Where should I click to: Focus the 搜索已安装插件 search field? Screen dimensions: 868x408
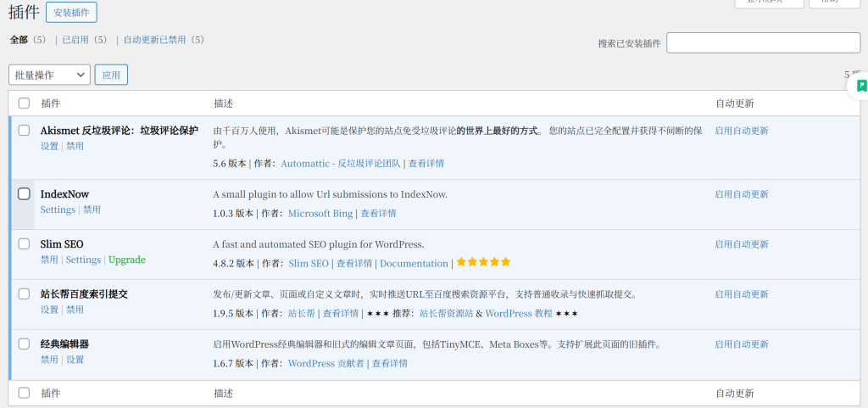764,42
